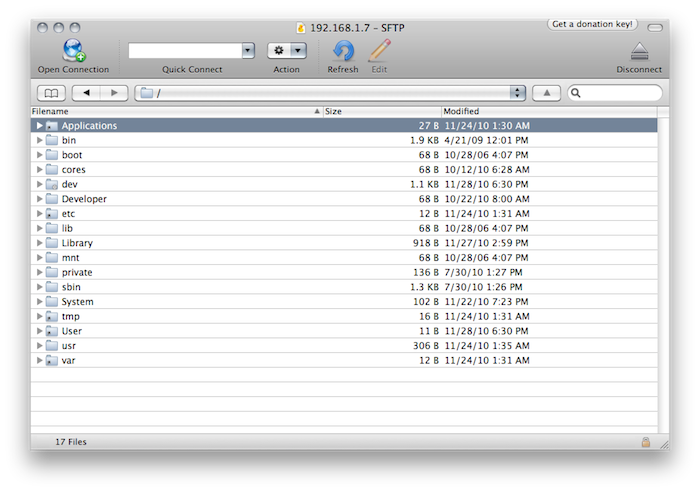Expand the Applications folder disclosure triangle
Viewport: 700px width, 492px height.
tap(39, 126)
